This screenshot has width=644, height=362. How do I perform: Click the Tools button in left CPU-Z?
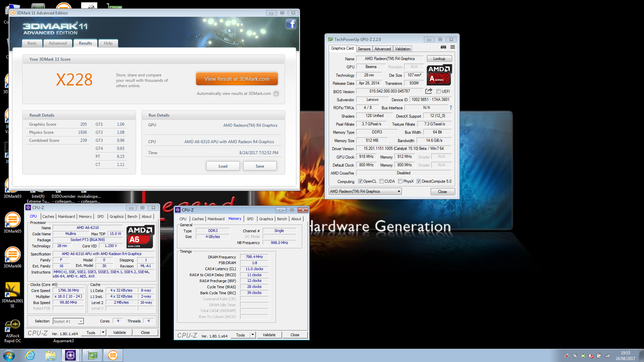(x=91, y=333)
